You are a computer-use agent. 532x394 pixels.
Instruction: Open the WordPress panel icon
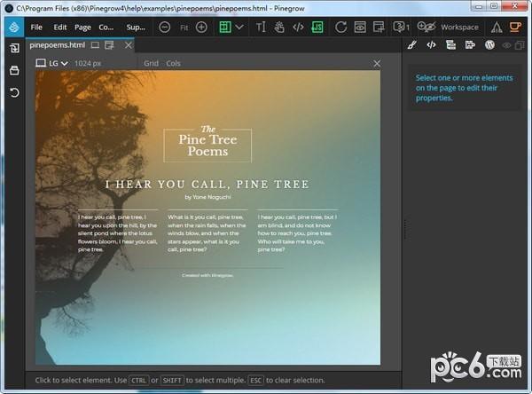click(x=489, y=45)
